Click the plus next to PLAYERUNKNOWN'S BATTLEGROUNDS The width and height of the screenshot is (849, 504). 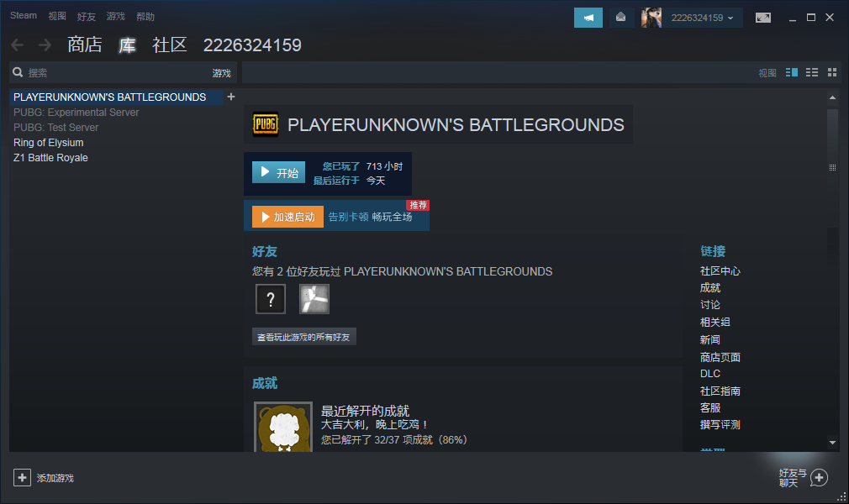pos(231,97)
